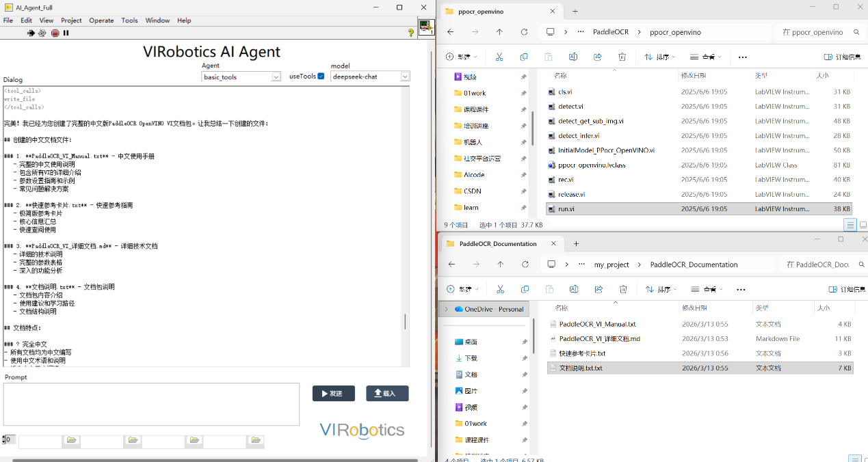Click the 发送 send button
This screenshot has height=462, width=868.
click(x=333, y=393)
